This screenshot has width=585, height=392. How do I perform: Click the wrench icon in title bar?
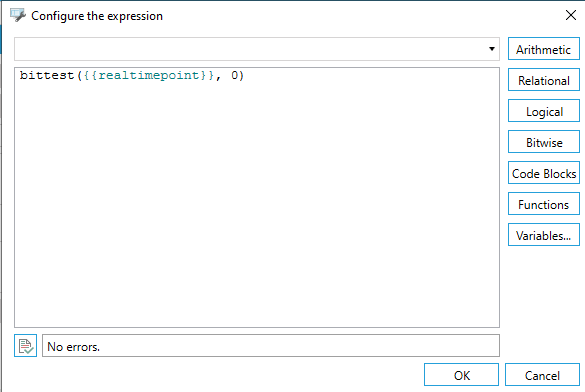(x=18, y=15)
